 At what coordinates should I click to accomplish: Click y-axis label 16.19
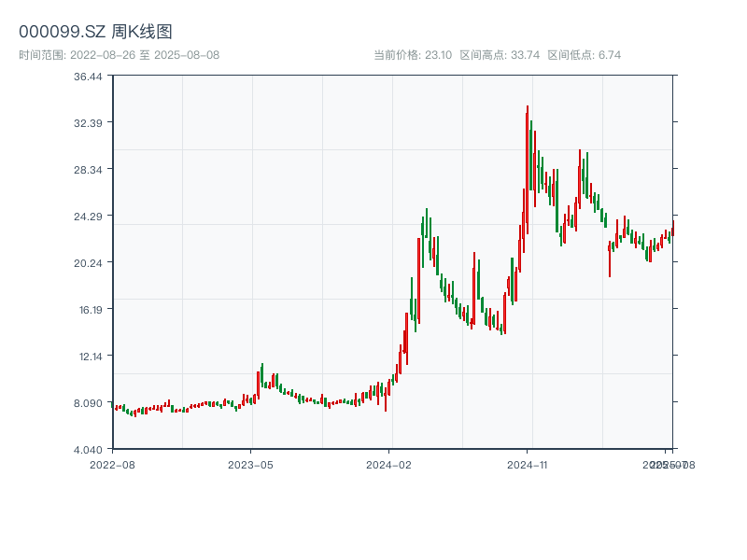tap(91, 310)
